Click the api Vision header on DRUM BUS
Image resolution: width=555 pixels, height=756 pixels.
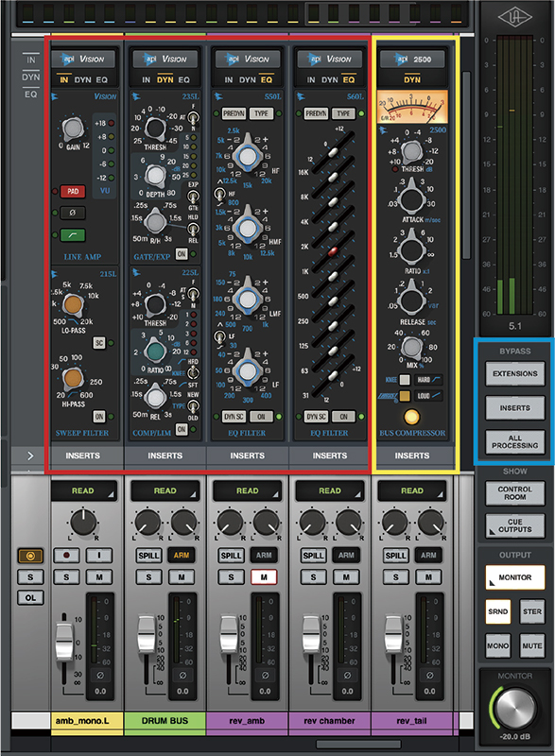tap(165, 60)
